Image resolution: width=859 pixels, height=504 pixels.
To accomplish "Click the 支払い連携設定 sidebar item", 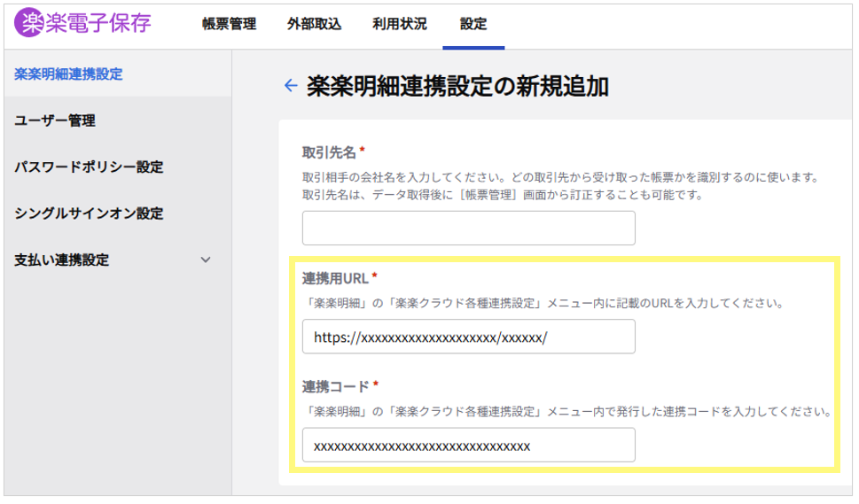I will pyautogui.click(x=62, y=260).
